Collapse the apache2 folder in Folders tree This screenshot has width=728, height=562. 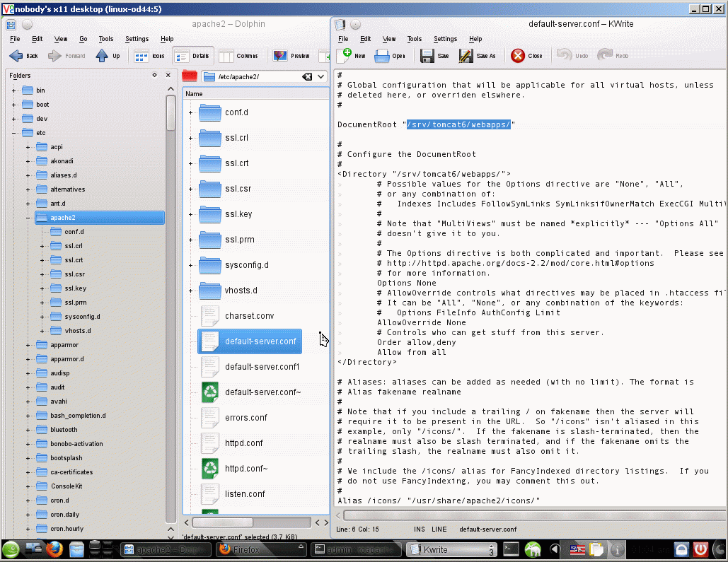point(28,218)
